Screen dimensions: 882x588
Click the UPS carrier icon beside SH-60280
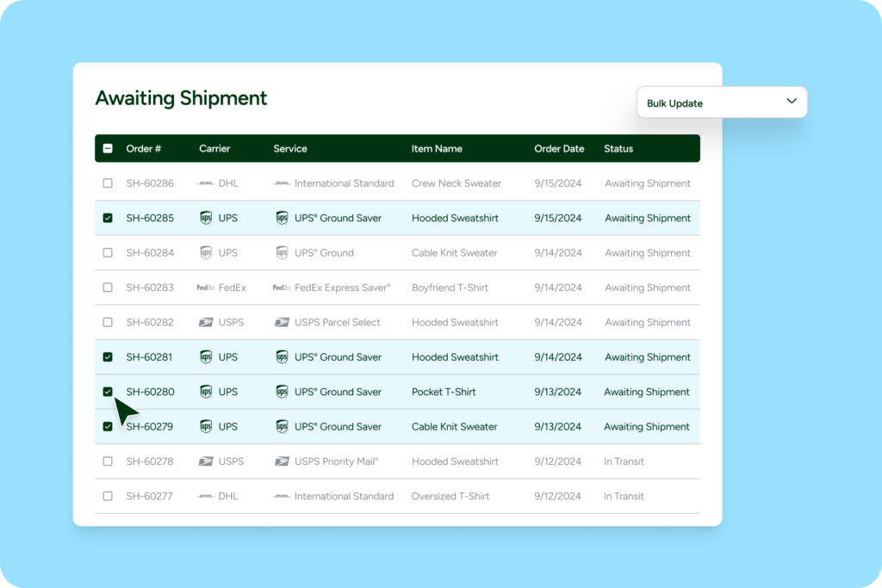(206, 391)
